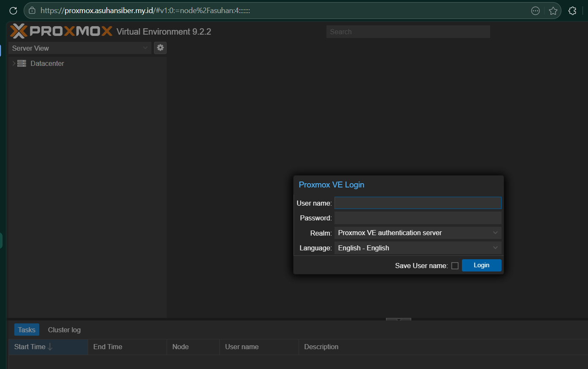Collapse the bottom log panel handle

pyautogui.click(x=398, y=319)
